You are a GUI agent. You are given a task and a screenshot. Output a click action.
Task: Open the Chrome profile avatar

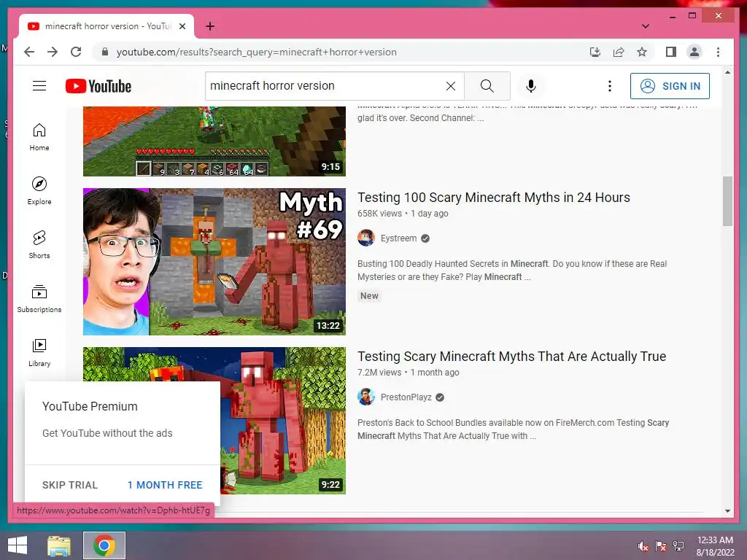[x=694, y=52]
